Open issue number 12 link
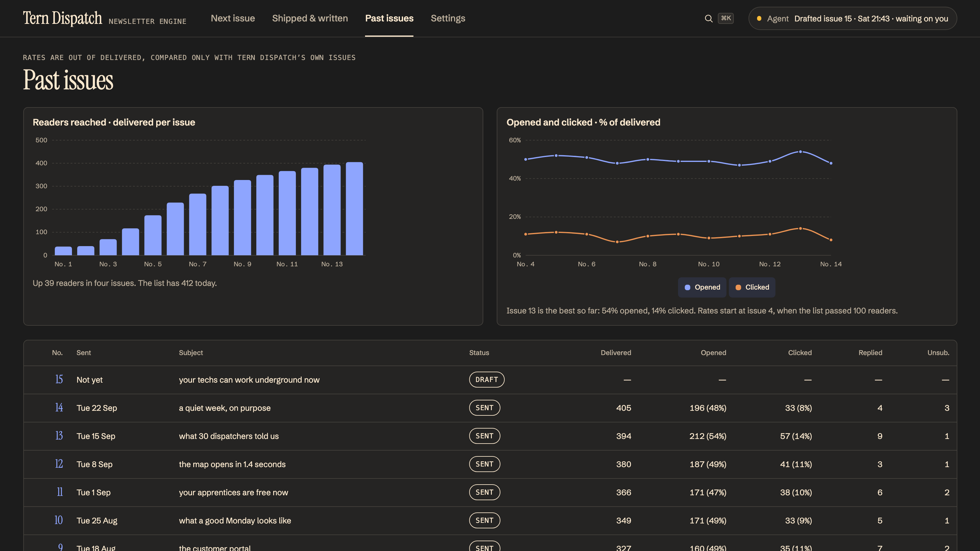The width and height of the screenshot is (980, 551). click(x=59, y=464)
